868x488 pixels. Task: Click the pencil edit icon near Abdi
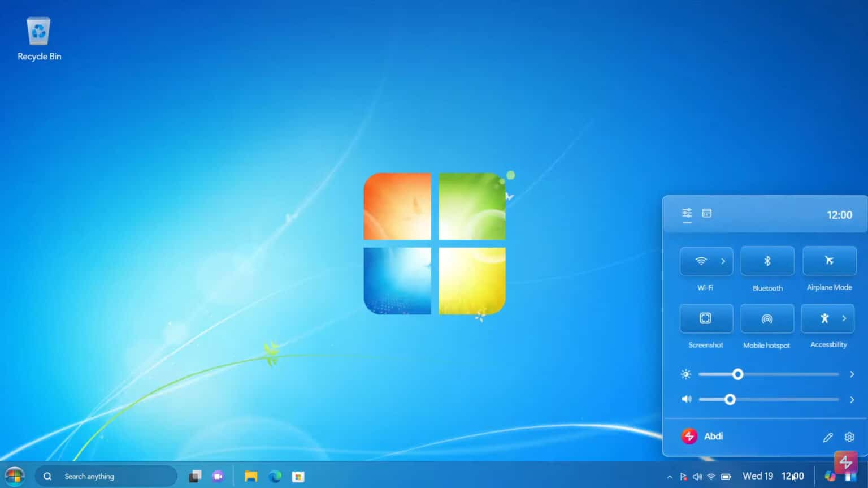click(827, 437)
